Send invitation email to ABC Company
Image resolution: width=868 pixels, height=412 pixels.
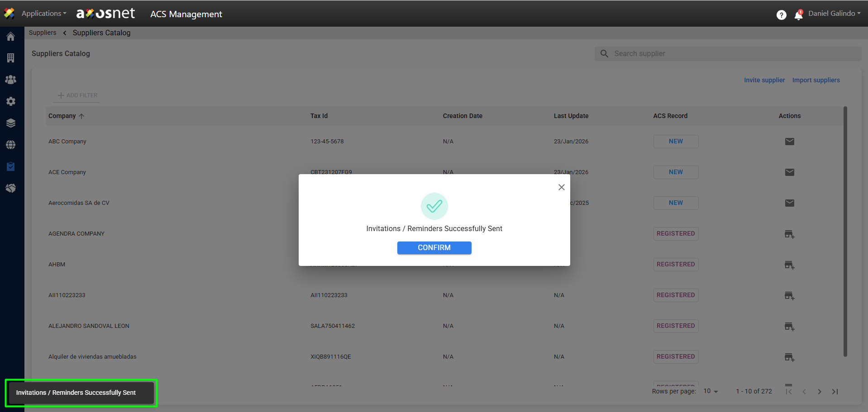pos(789,142)
